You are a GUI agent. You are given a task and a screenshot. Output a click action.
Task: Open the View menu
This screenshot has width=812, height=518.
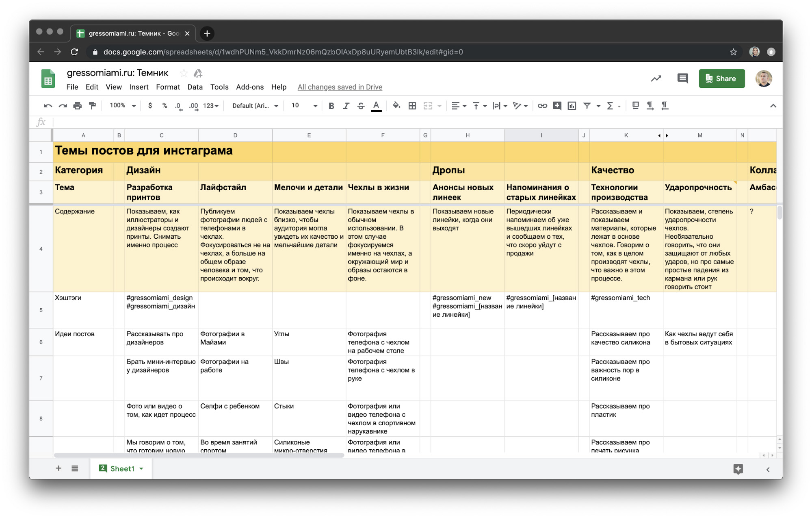[x=114, y=87]
